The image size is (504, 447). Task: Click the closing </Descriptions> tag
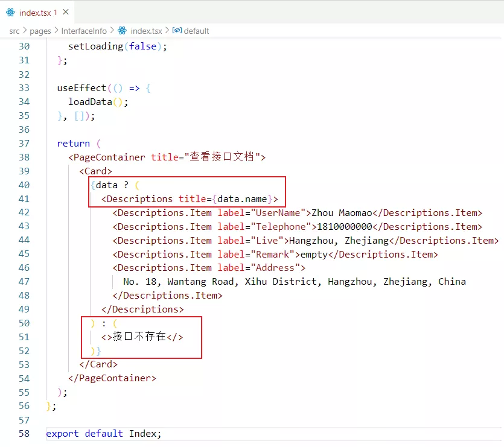pos(142,309)
